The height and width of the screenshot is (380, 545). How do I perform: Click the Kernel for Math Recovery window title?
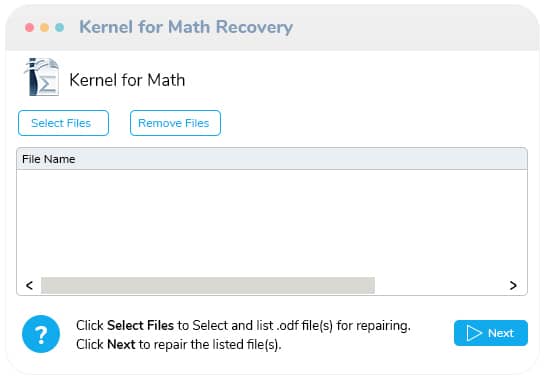pyautogui.click(x=186, y=27)
